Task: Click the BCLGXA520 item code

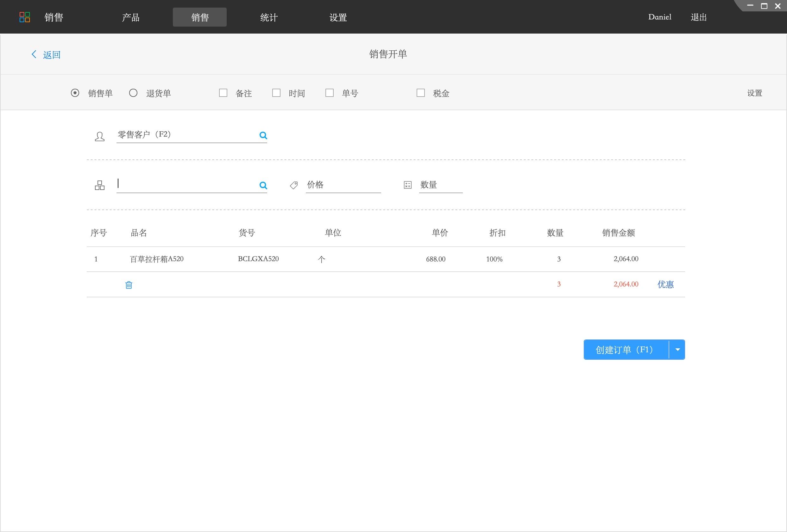Action: 258,259
